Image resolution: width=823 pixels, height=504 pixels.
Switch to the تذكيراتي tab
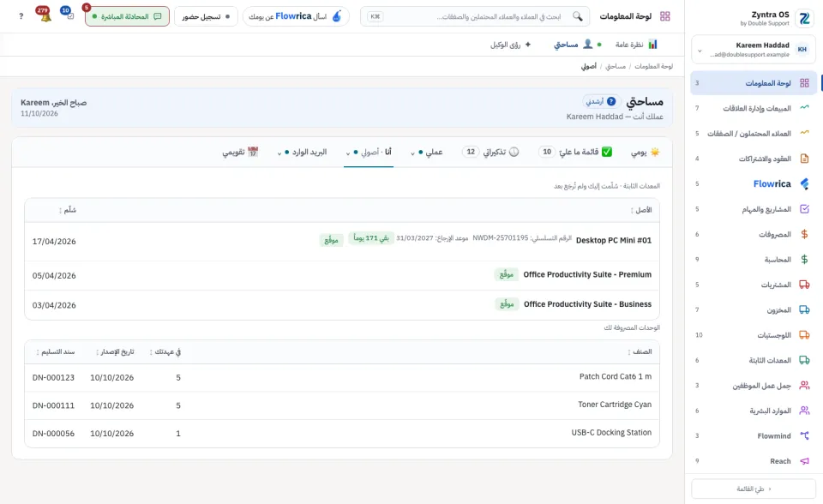(x=490, y=152)
